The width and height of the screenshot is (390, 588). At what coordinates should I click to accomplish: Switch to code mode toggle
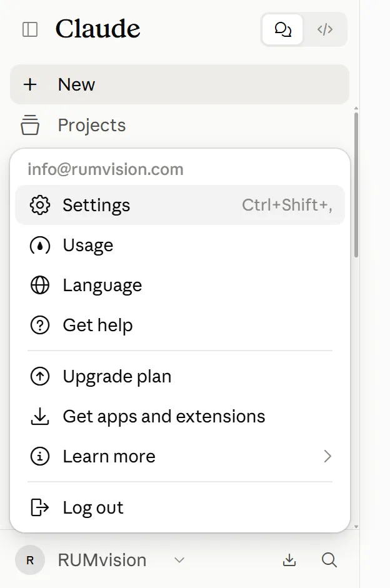[325, 29]
